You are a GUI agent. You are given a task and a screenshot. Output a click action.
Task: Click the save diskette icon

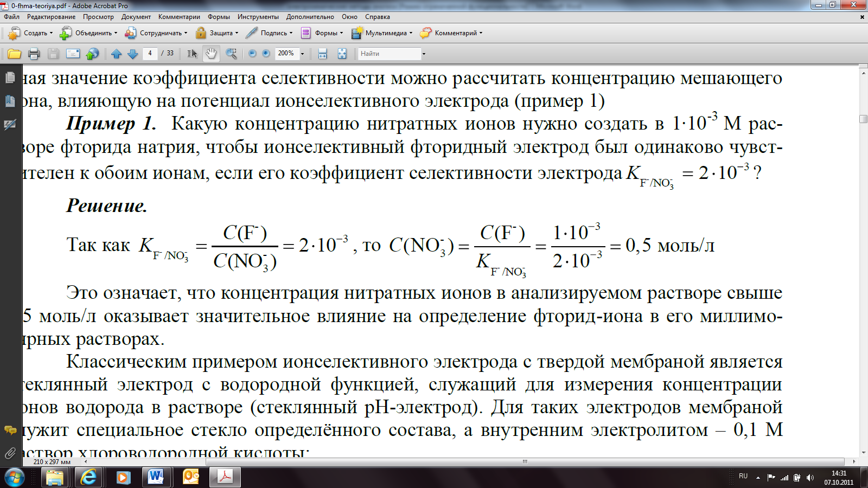53,54
